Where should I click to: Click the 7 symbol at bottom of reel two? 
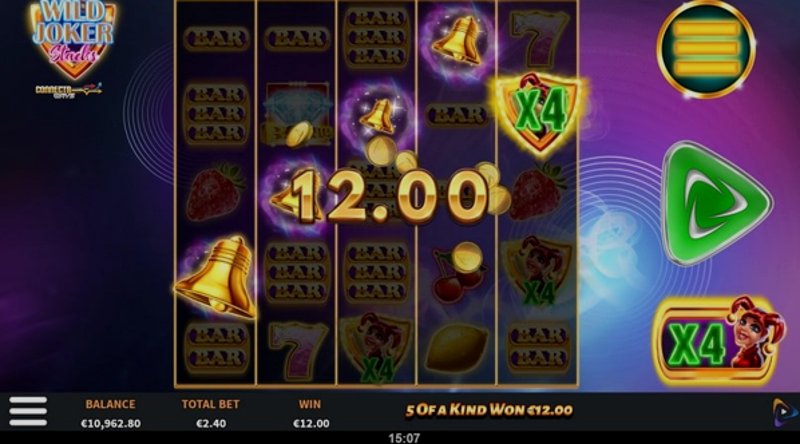298,349
